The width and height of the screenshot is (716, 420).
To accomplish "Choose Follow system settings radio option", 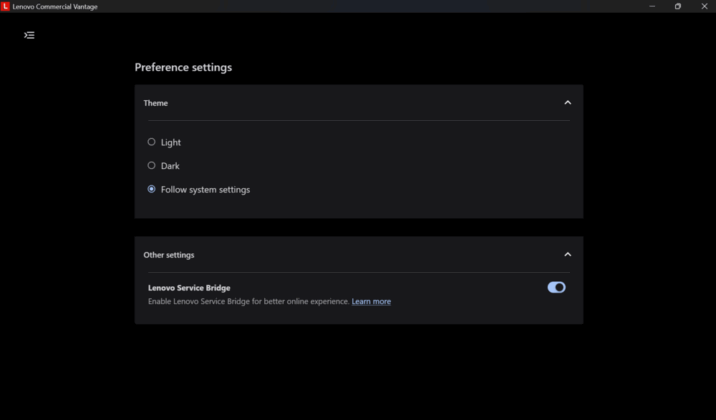I will [151, 189].
